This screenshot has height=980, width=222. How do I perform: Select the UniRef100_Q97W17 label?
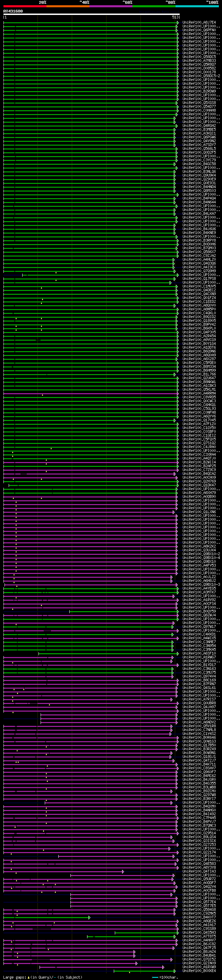[199, 626]
